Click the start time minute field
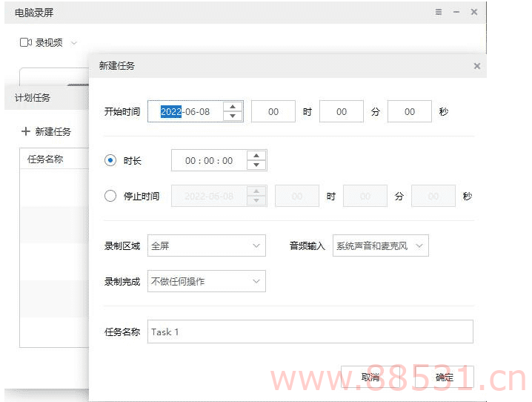 342,111
